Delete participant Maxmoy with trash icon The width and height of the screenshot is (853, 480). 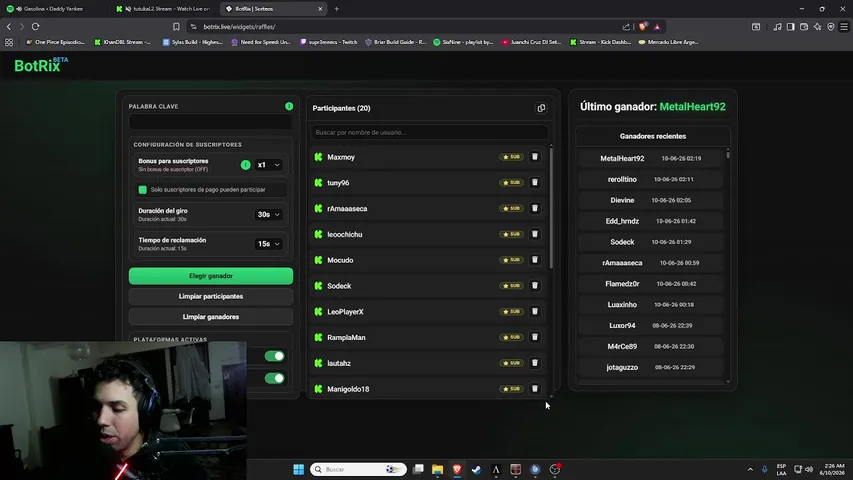pyautogui.click(x=535, y=157)
